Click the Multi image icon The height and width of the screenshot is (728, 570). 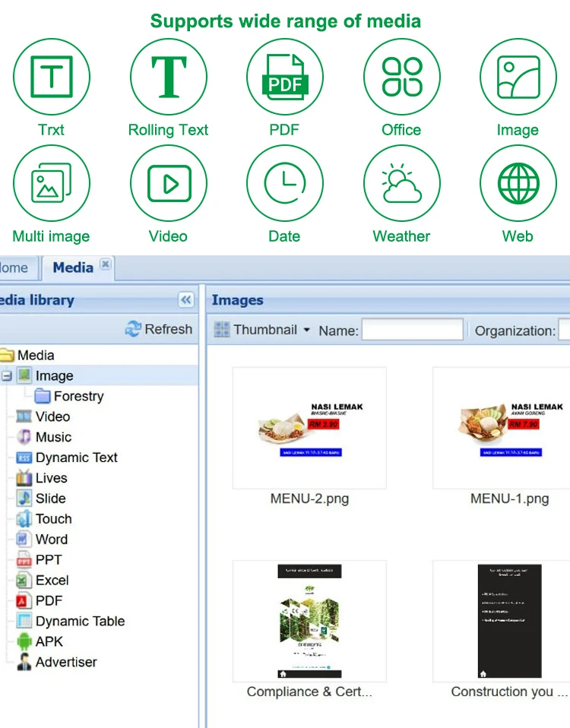[x=52, y=183]
